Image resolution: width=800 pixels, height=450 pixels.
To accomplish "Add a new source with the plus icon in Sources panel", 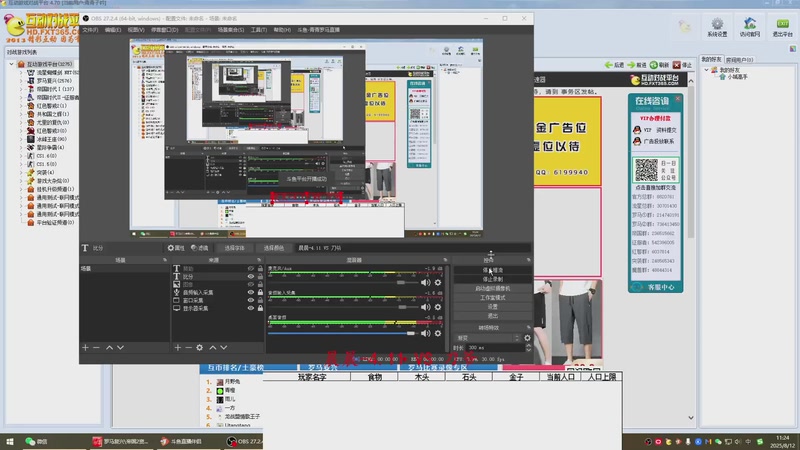I will pyautogui.click(x=178, y=347).
